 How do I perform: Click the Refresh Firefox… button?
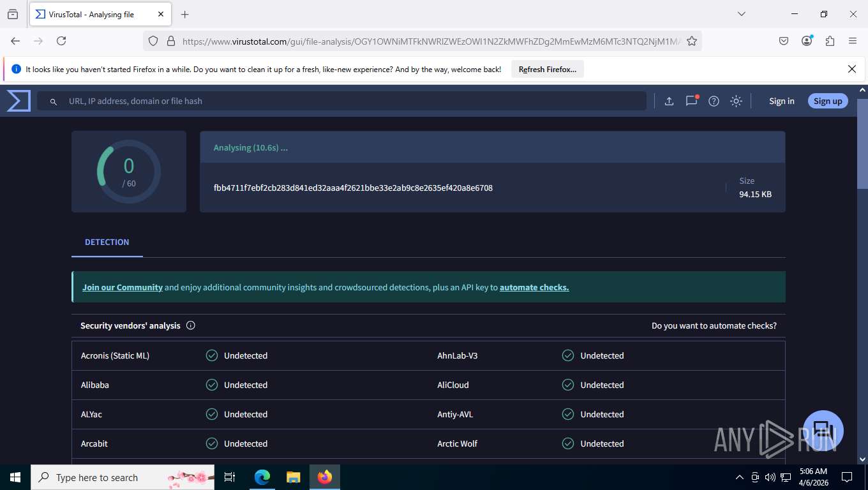(548, 70)
